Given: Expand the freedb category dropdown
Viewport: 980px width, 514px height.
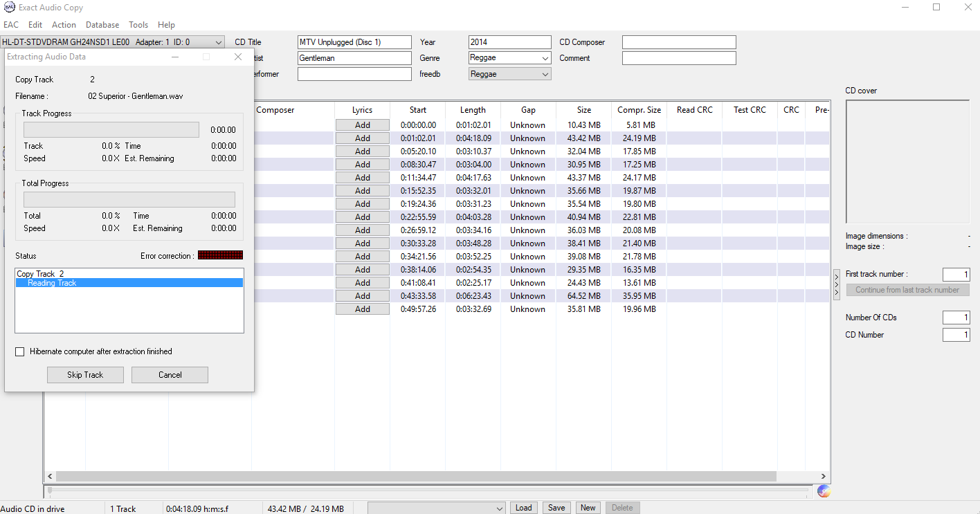Looking at the screenshot, I should click(510, 74).
